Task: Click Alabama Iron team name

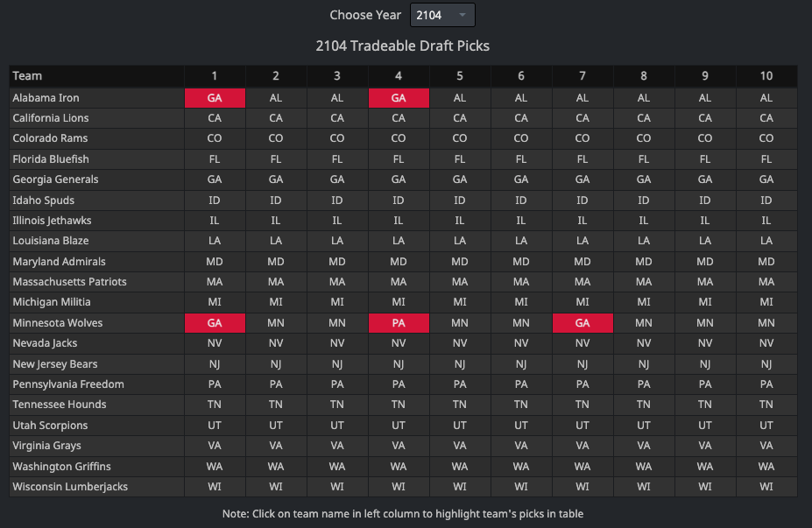Action: click(46, 98)
